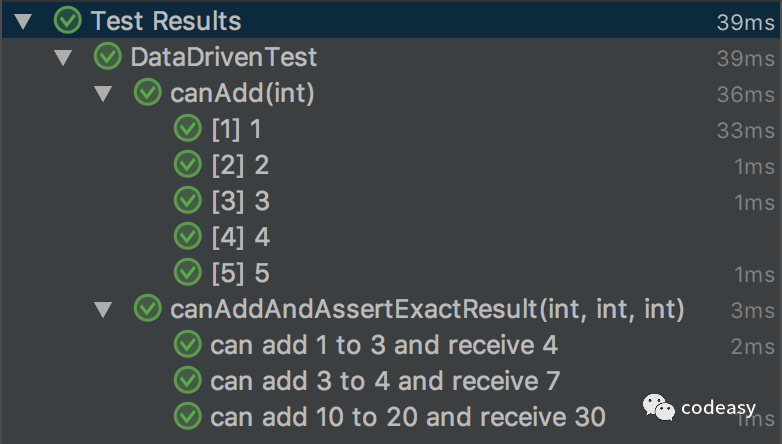Image resolution: width=782 pixels, height=444 pixels.
Task: Click the check icon beside [5] 5
Action: point(187,273)
